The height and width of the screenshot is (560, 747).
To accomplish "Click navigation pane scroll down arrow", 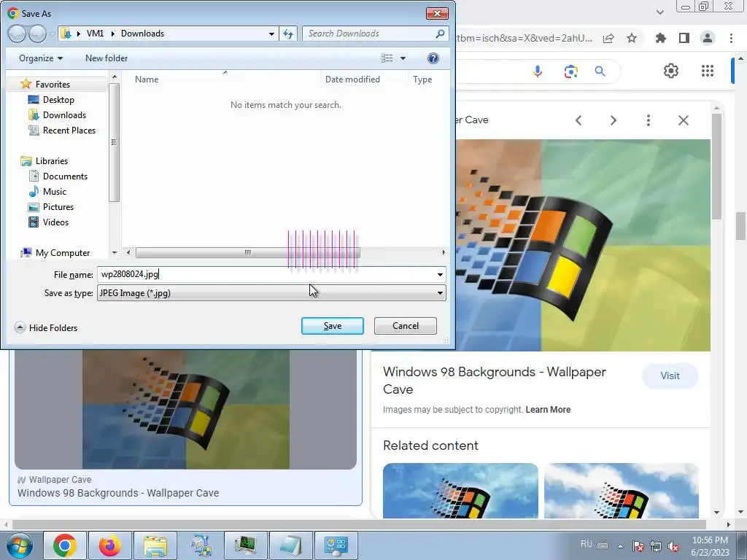I will (x=115, y=253).
